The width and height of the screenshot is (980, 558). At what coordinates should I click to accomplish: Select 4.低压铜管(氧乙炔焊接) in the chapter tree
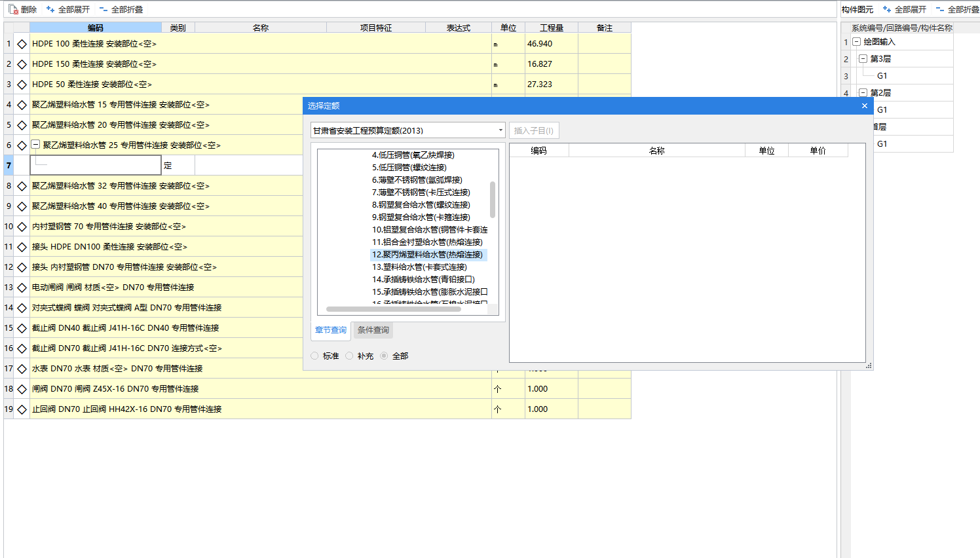click(x=413, y=155)
